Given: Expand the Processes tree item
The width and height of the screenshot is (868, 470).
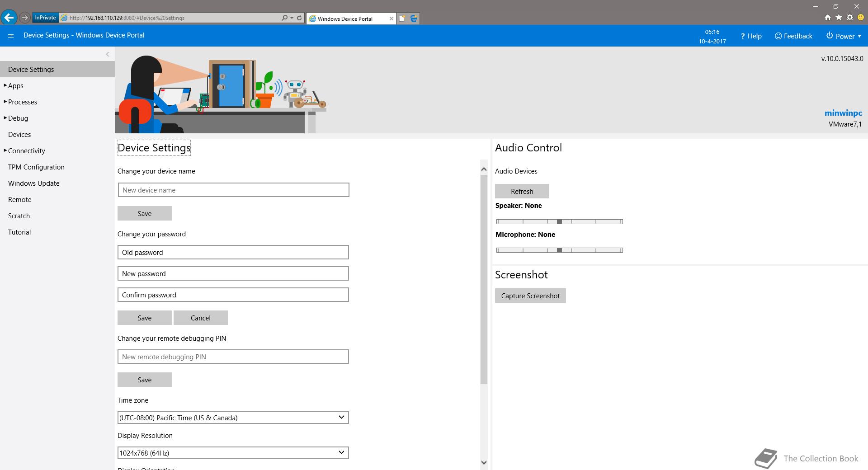Looking at the screenshot, I should click(x=5, y=102).
